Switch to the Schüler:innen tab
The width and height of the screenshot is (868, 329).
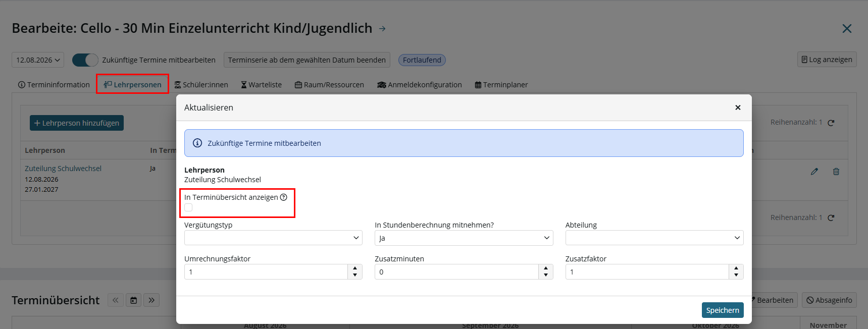[x=201, y=85]
